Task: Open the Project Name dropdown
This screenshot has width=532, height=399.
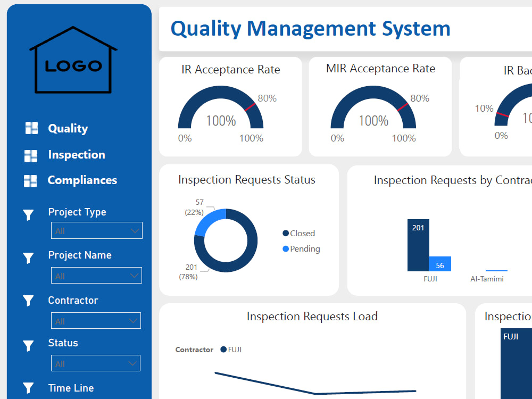Action: pyautogui.click(x=96, y=276)
